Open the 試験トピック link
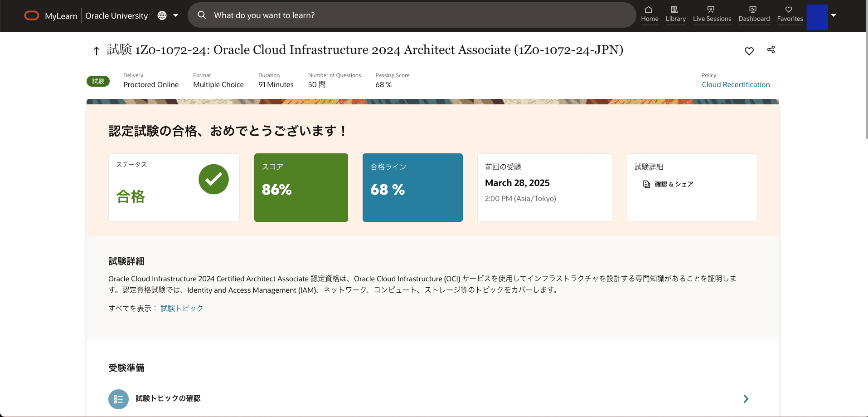Image resolution: width=868 pixels, height=417 pixels. (x=181, y=308)
